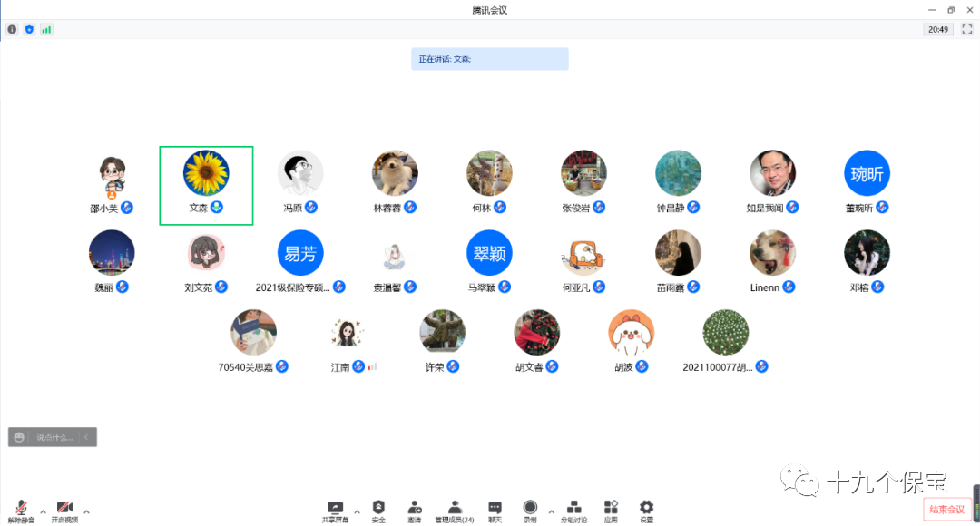980x526 pixels.
Task: Open the 聊天 chat panel
Action: click(x=495, y=511)
